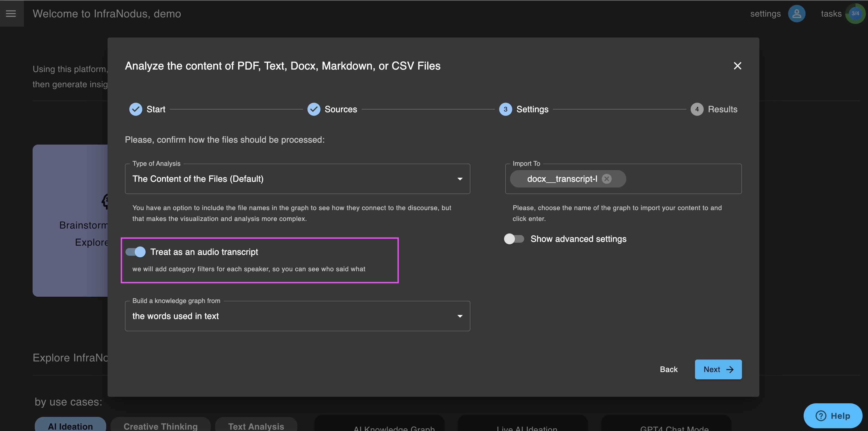868x431 pixels.
Task: Close the file analysis dialog
Action: click(x=738, y=66)
